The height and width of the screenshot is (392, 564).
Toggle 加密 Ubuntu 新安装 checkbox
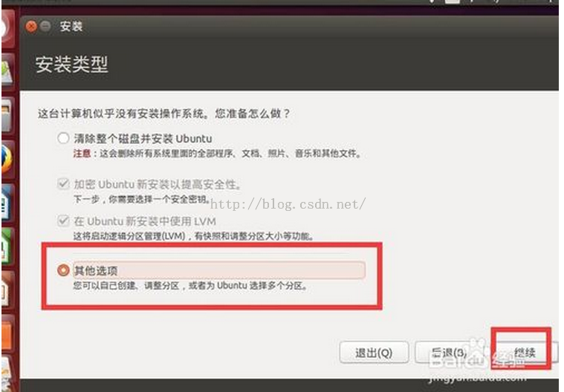coord(63,184)
